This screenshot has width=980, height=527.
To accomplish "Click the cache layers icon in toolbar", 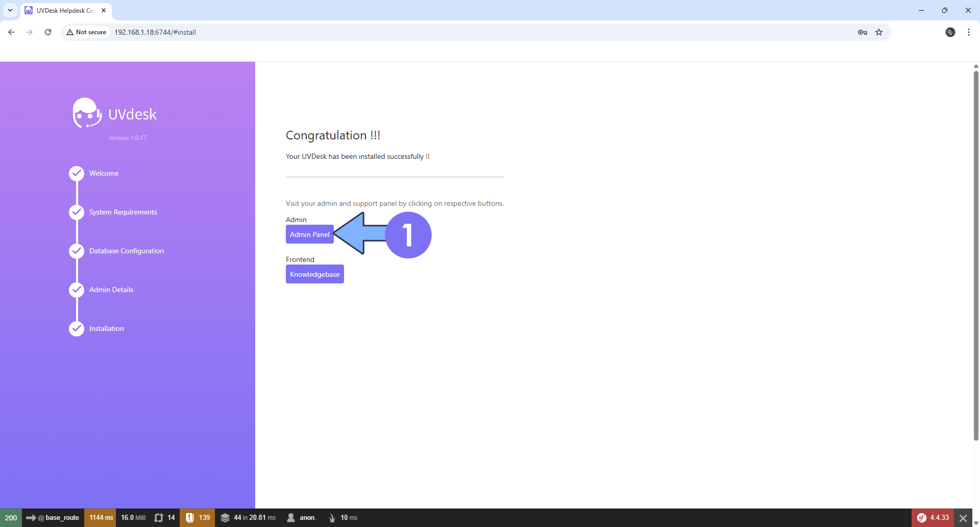I will click(225, 518).
